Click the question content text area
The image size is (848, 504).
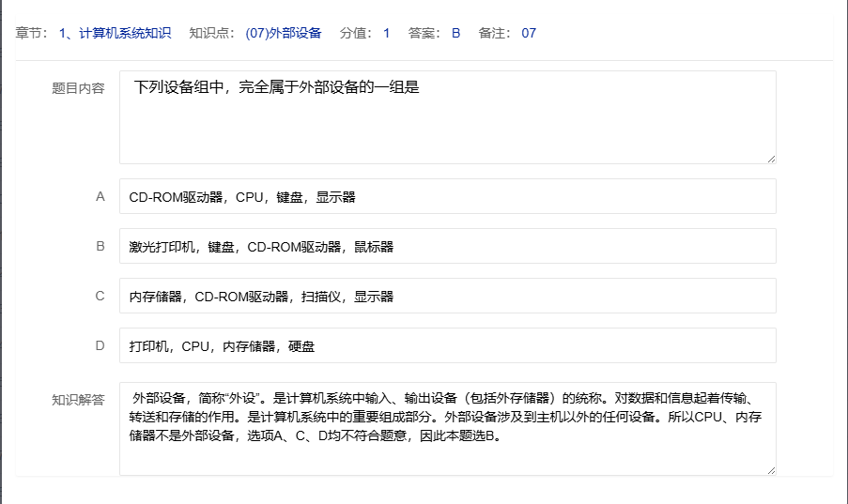447,117
